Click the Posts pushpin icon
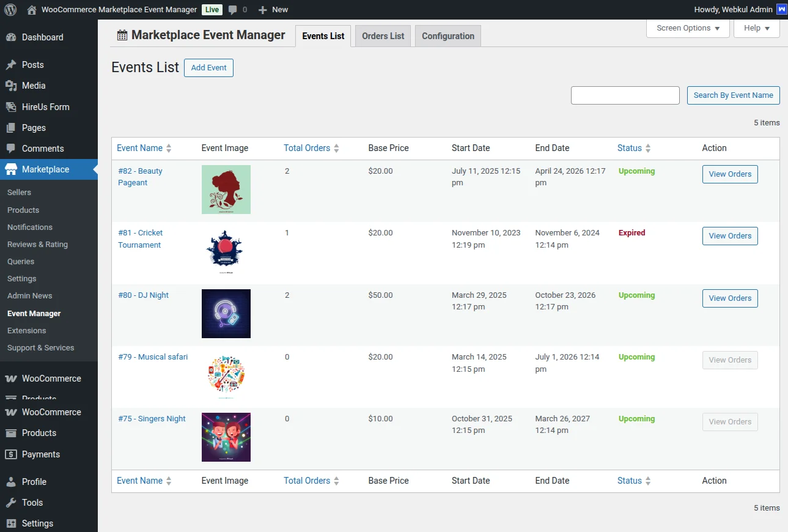The width and height of the screenshot is (788, 532). tap(12, 64)
